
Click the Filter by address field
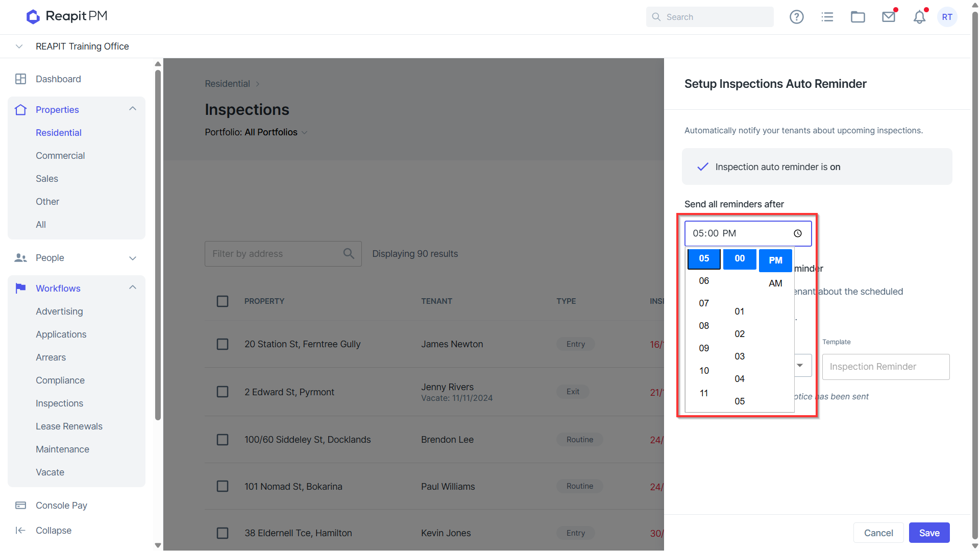[x=283, y=254]
